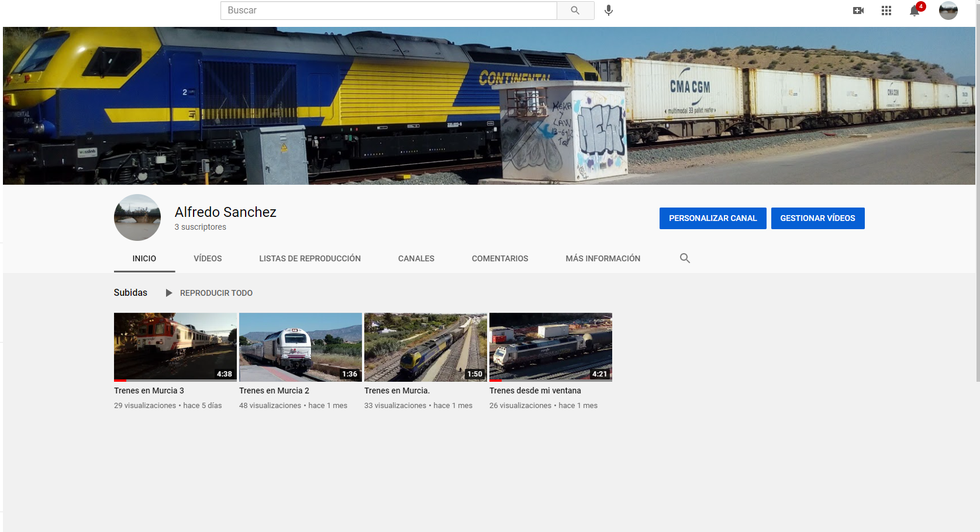Viewport: 980px width, 532px height.
Task: Activate voice search microphone icon
Action: (x=609, y=11)
